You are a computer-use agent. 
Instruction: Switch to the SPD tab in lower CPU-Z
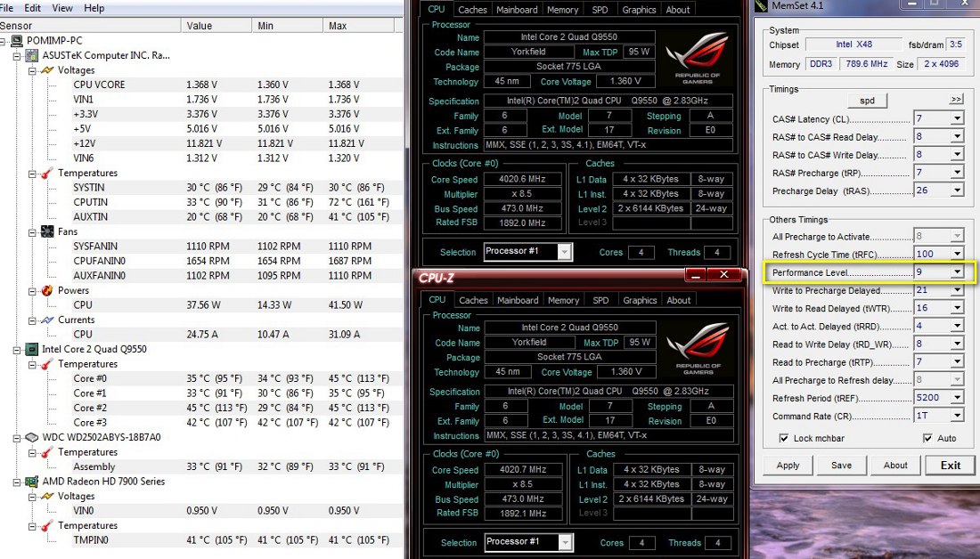600,300
